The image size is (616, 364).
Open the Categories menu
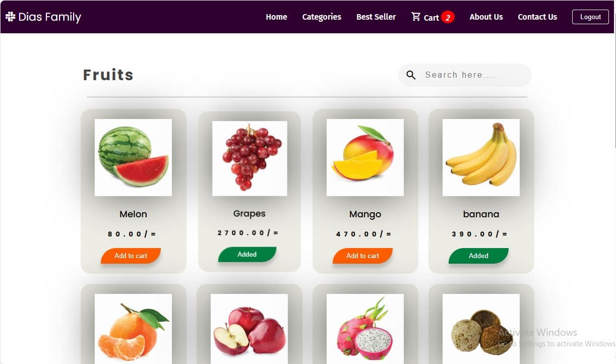coord(322,17)
